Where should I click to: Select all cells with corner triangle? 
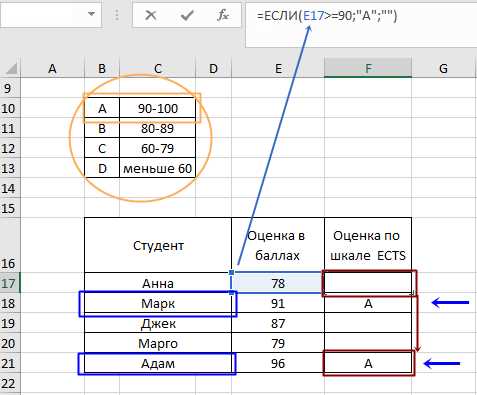click(x=11, y=69)
